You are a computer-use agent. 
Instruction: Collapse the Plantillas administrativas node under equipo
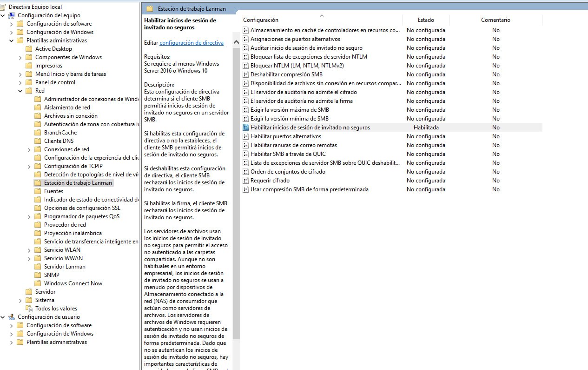point(12,40)
